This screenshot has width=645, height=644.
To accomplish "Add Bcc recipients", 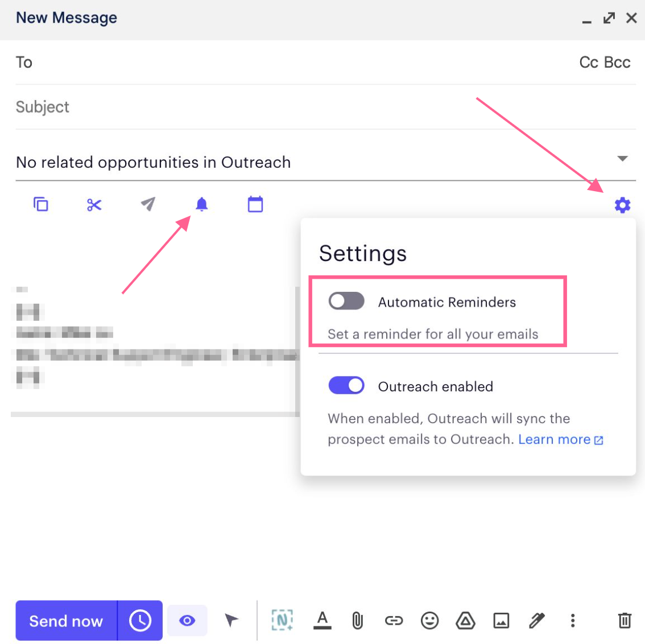I will [x=617, y=63].
